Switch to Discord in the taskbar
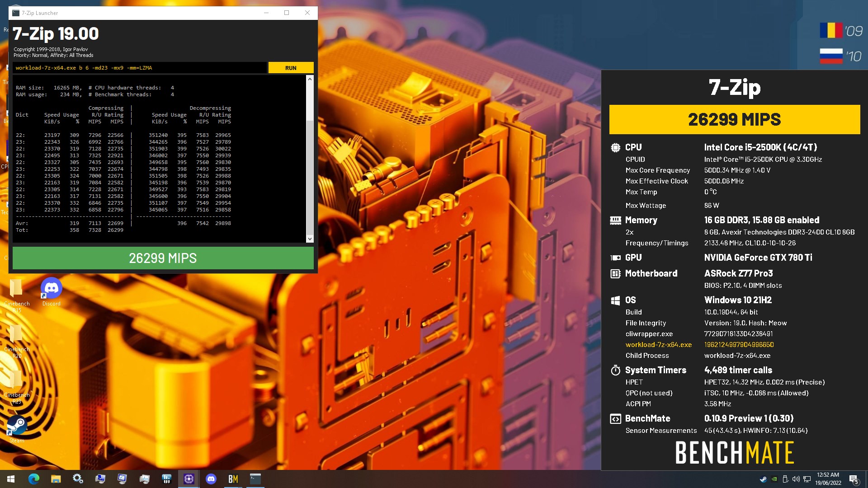The width and height of the screenshot is (868, 488). [x=211, y=479]
